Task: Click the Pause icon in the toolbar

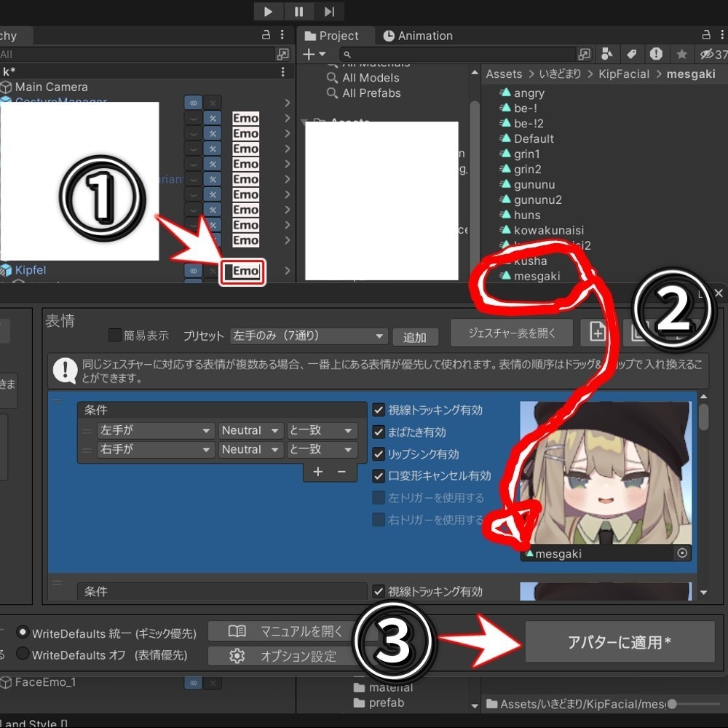Action: (298, 12)
